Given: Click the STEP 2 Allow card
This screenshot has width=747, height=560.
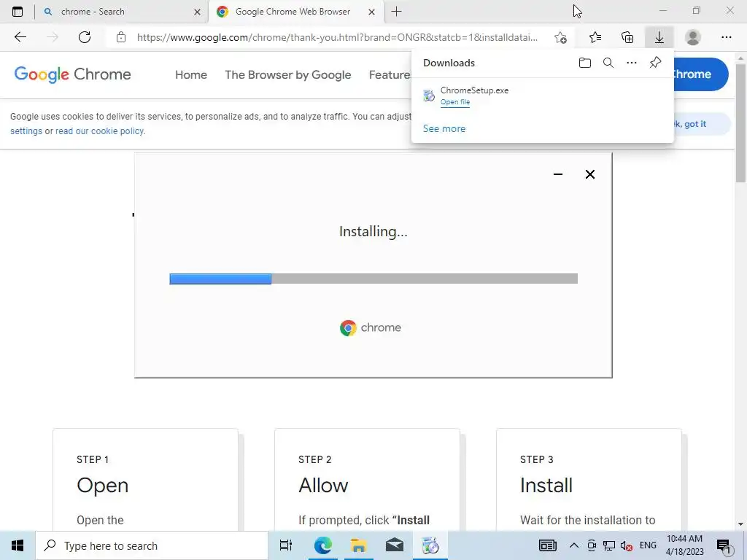Looking at the screenshot, I should click(x=367, y=480).
